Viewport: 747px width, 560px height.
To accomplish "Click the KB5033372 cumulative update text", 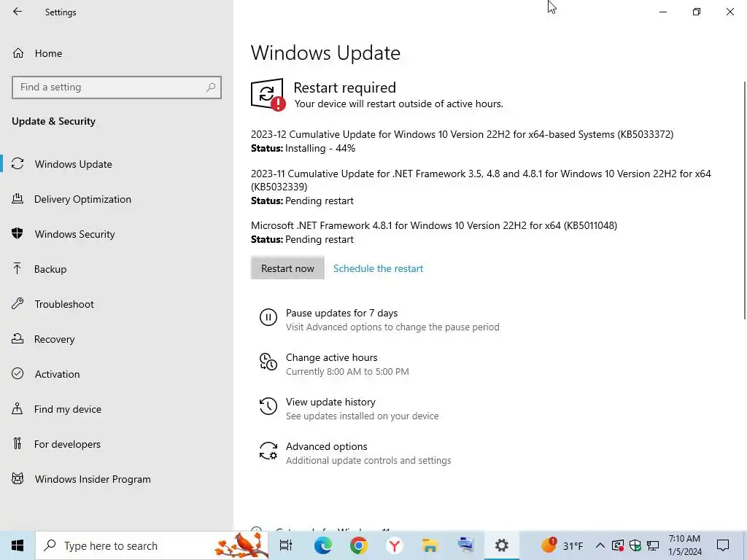I will coord(462,134).
